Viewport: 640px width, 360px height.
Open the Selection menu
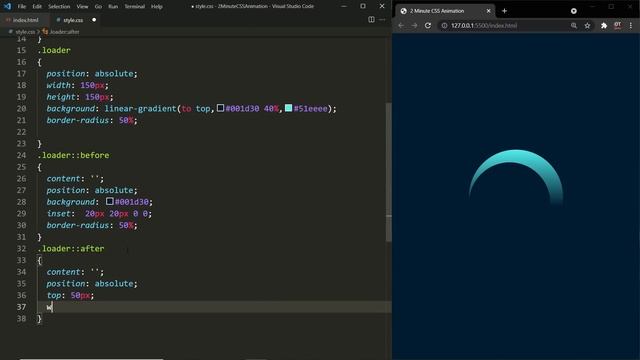click(x=59, y=7)
